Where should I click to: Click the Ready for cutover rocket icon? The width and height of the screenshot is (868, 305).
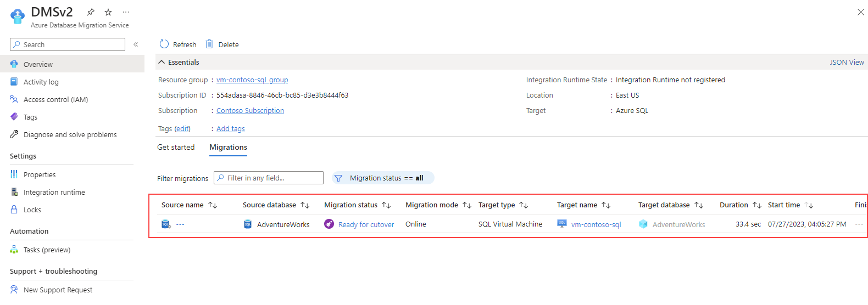coord(329,224)
